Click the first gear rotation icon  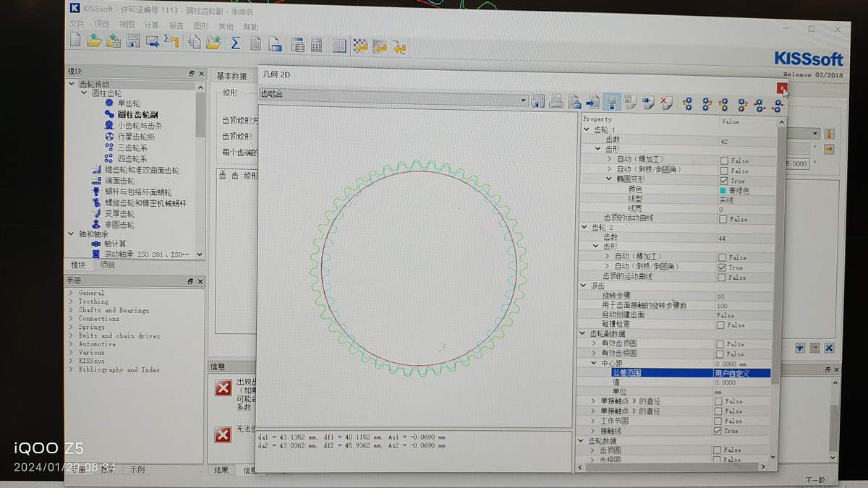(x=688, y=103)
